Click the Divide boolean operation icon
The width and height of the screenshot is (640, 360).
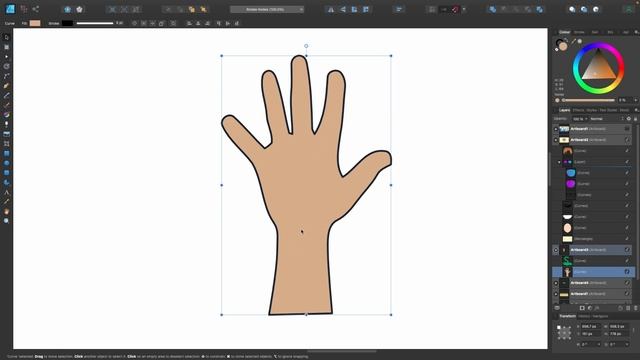[540, 9]
